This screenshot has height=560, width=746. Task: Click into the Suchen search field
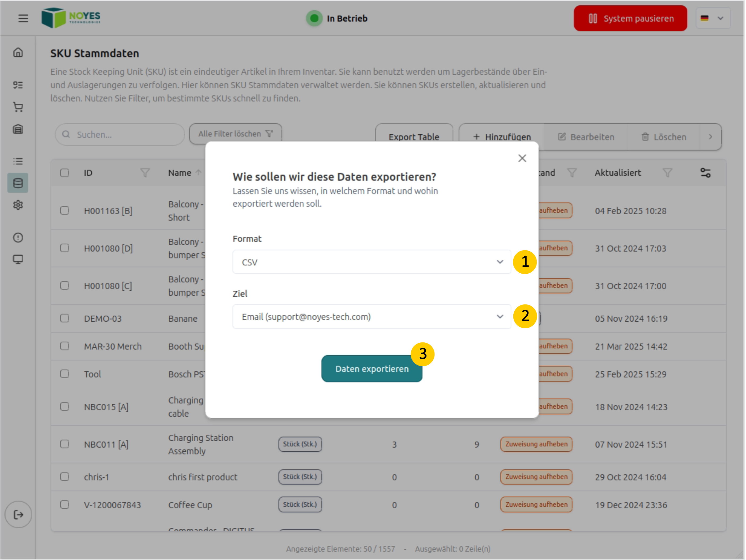click(120, 134)
